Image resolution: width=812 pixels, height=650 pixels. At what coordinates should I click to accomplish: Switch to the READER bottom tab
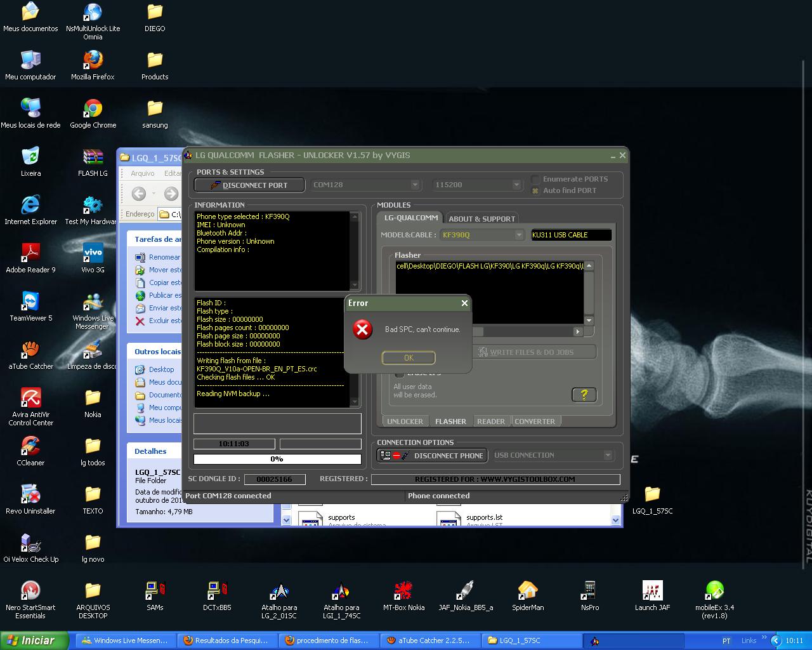pos(491,421)
